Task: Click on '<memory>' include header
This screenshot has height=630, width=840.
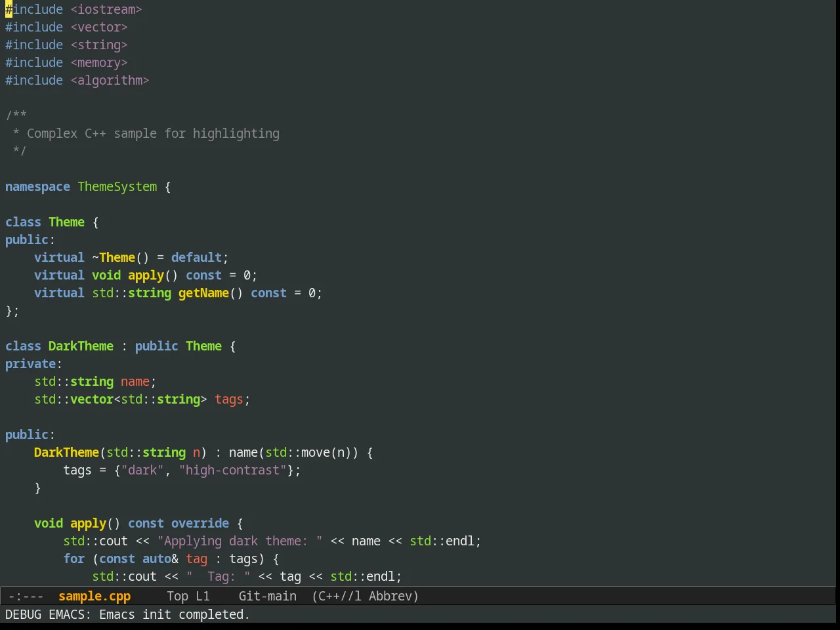Action: [99, 62]
